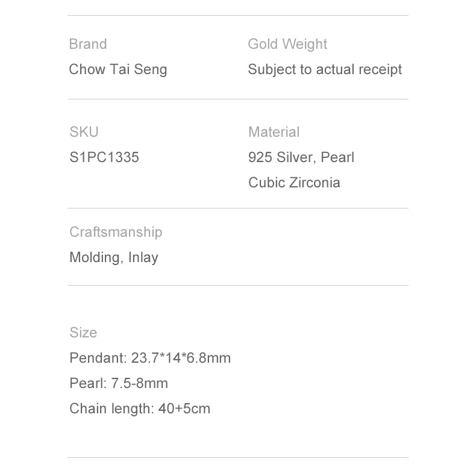
Task: Click the divider between Brand and SKU rows
Action: [237, 99]
